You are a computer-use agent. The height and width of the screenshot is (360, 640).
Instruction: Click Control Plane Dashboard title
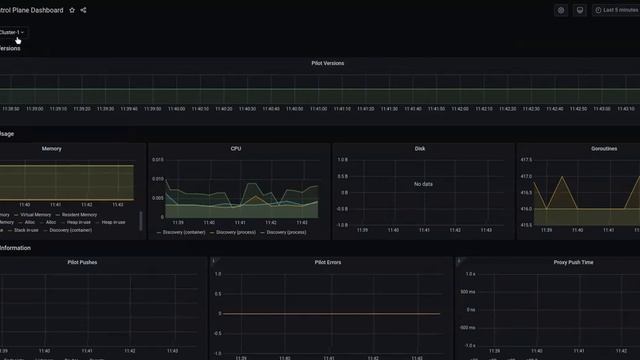(x=31, y=10)
